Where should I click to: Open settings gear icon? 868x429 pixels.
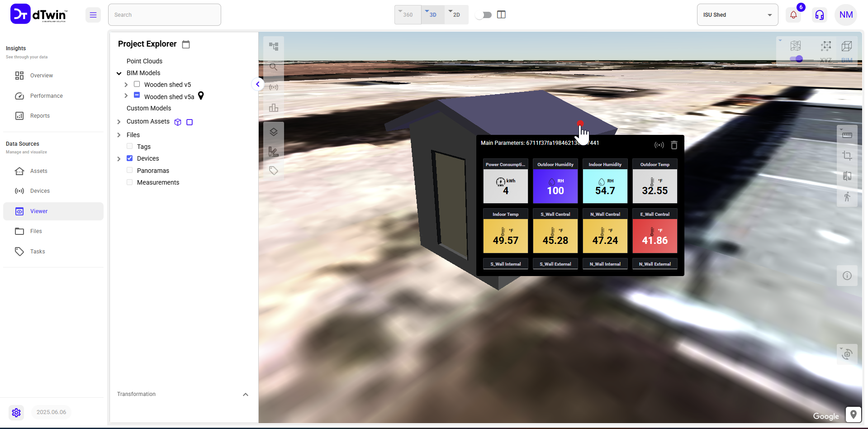[16, 412]
